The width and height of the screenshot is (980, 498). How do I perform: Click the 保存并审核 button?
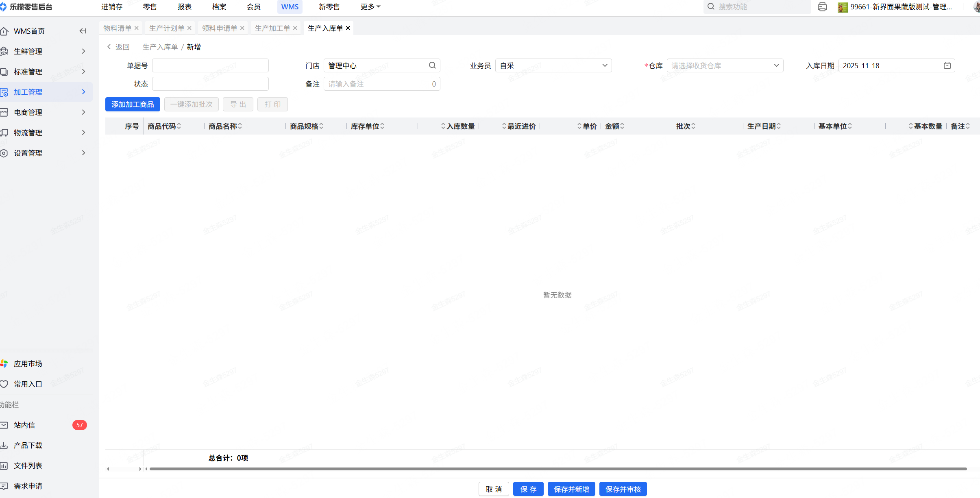[x=623, y=489]
